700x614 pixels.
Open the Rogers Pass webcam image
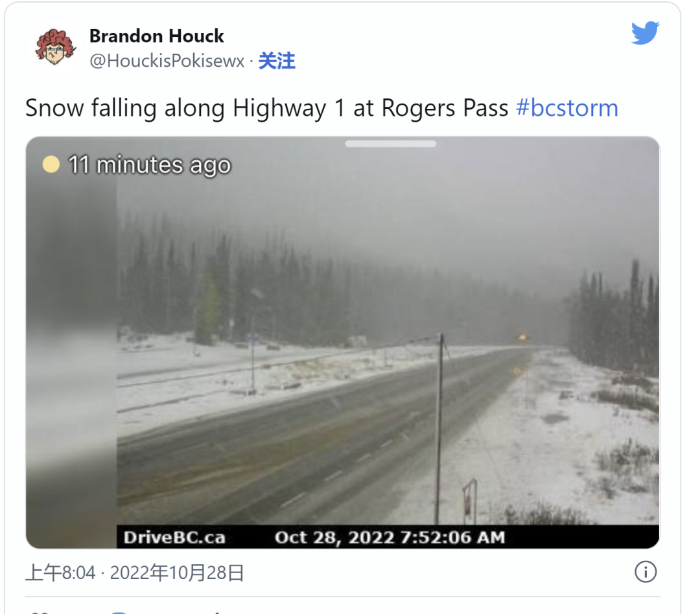[x=343, y=342]
